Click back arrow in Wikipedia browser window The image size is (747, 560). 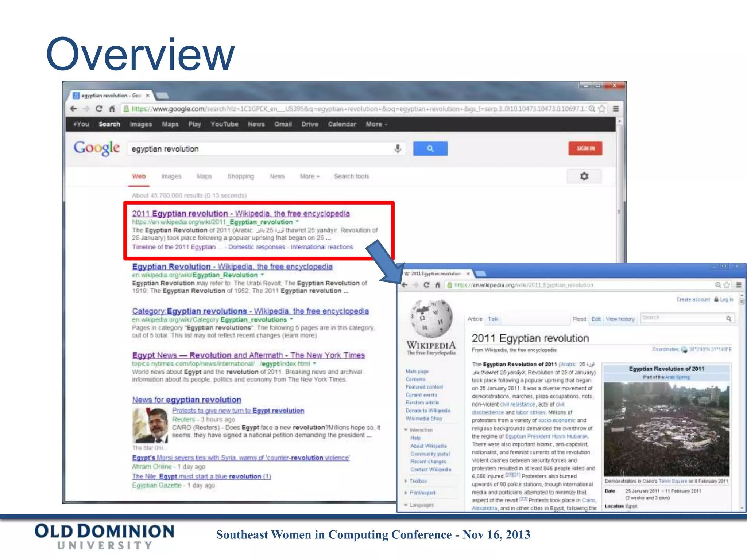(405, 285)
